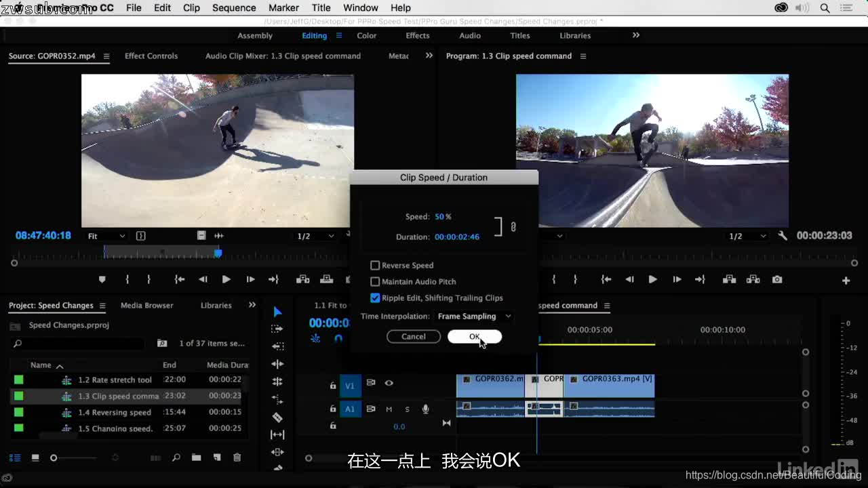Mark In in Source monitor

point(127,279)
